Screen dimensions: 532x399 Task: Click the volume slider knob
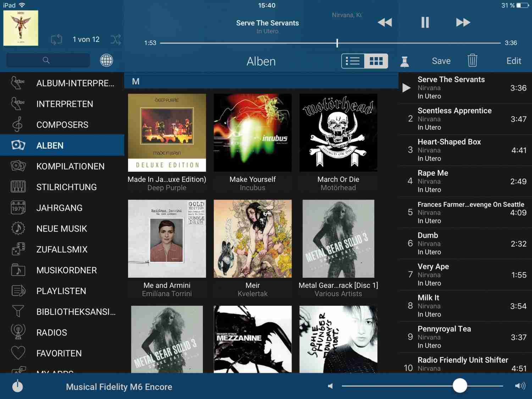pos(460,386)
